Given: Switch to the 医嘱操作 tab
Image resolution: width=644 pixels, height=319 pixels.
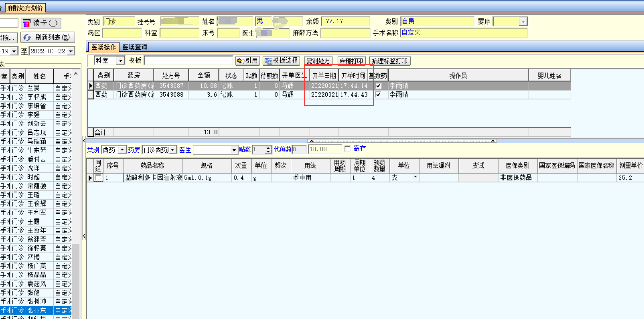Looking at the screenshot, I should coord(103,47).
